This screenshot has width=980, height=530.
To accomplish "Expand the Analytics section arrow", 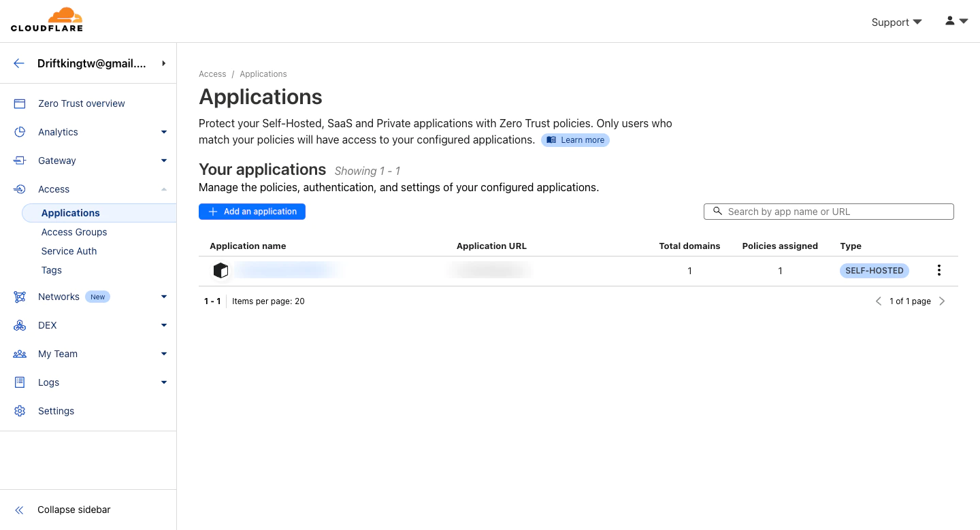I will pos(164,132).
